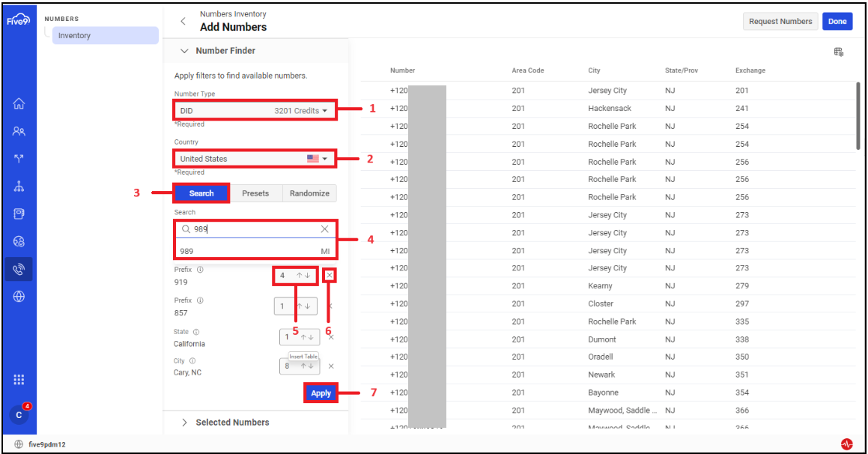Screen dimensions: 868x454
Task: Clear the search field with the X
Action: pyautogui.click(x=325, y=228)
